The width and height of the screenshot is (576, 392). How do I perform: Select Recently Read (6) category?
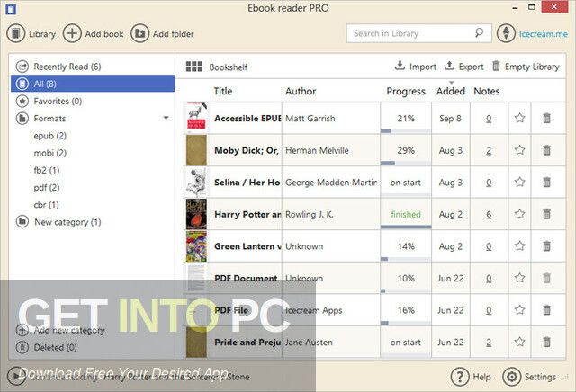(x=93, y=67)
